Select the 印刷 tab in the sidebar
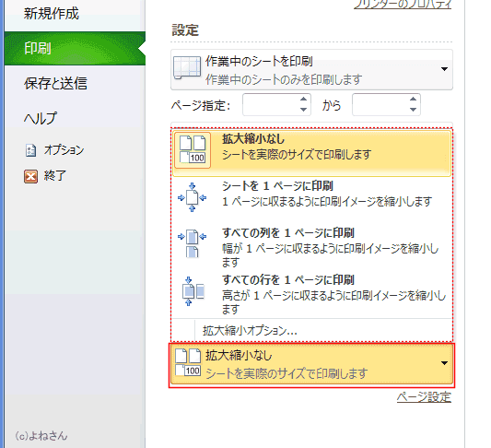The width and height of the screenshot is (491, 448). click(75, 49)
